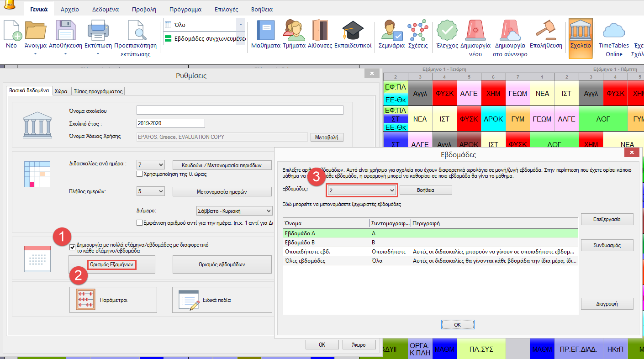Open TimeTables Online cloud icon
This screenshot has height=359, width=644.
click(x=613, y=31)
